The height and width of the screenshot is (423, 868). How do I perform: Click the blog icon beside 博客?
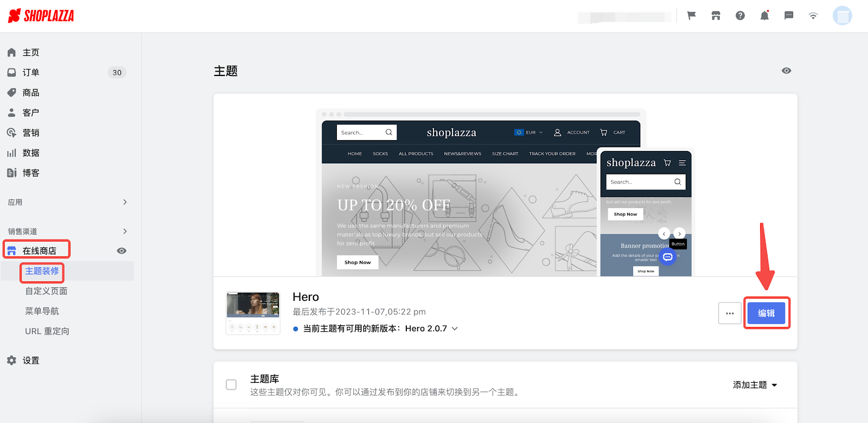11,173
